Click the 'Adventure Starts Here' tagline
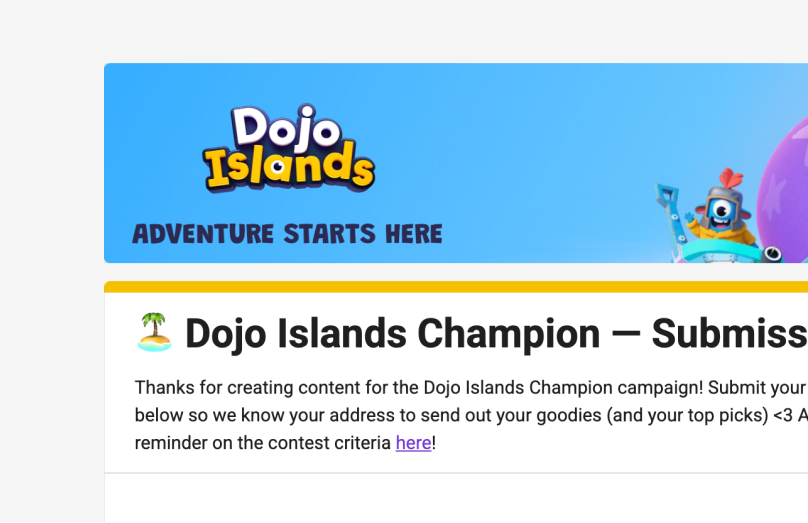808x523 pixels. click(287, 235)
